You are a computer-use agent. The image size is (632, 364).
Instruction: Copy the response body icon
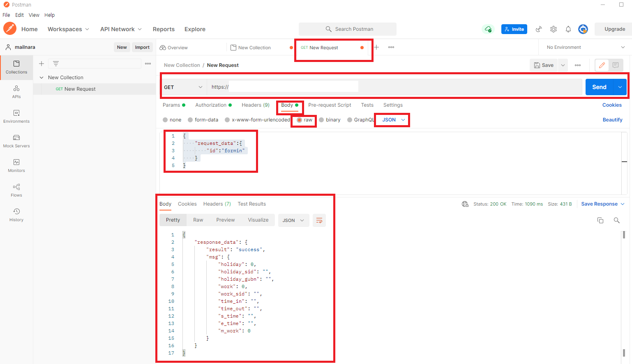(x=600, y=220)
